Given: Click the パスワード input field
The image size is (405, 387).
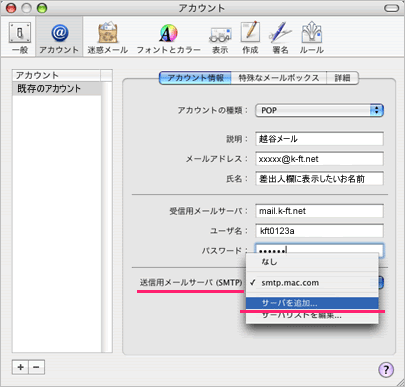Looking at the screenshot, I should tap(319, 249).
